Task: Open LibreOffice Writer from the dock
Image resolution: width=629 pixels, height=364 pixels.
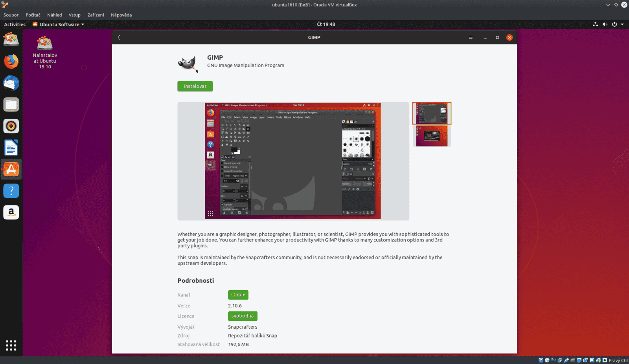Action: [x=11, y=148]
